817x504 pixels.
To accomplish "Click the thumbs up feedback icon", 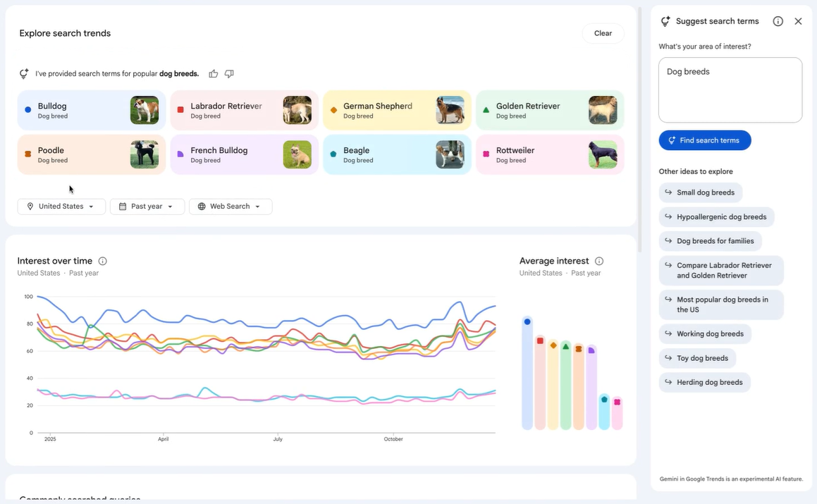I will click(214, 73).
